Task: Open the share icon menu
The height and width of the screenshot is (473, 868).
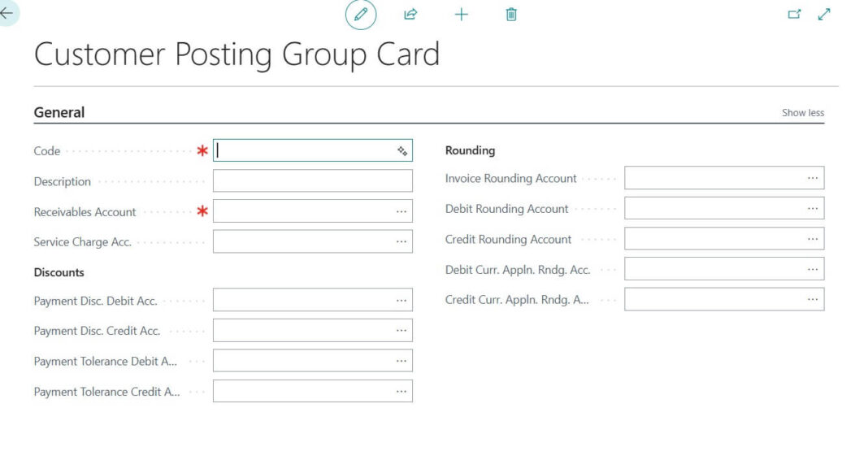Action: coord(410,15)
